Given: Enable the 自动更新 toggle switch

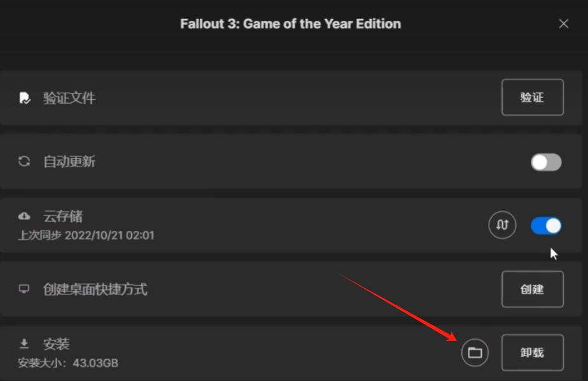Looking at the screenshot, I should (546, 162).
